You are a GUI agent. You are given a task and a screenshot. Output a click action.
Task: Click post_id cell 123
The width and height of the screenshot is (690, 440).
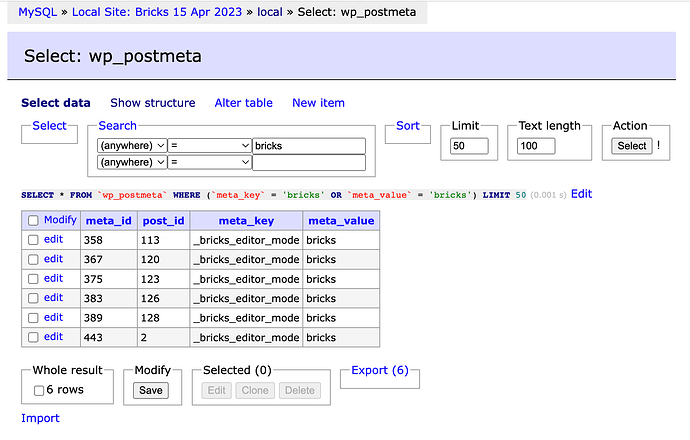163,279
